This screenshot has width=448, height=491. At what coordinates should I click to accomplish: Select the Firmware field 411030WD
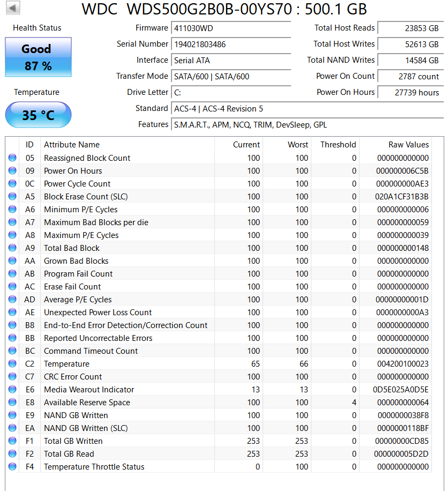[231, 28]
